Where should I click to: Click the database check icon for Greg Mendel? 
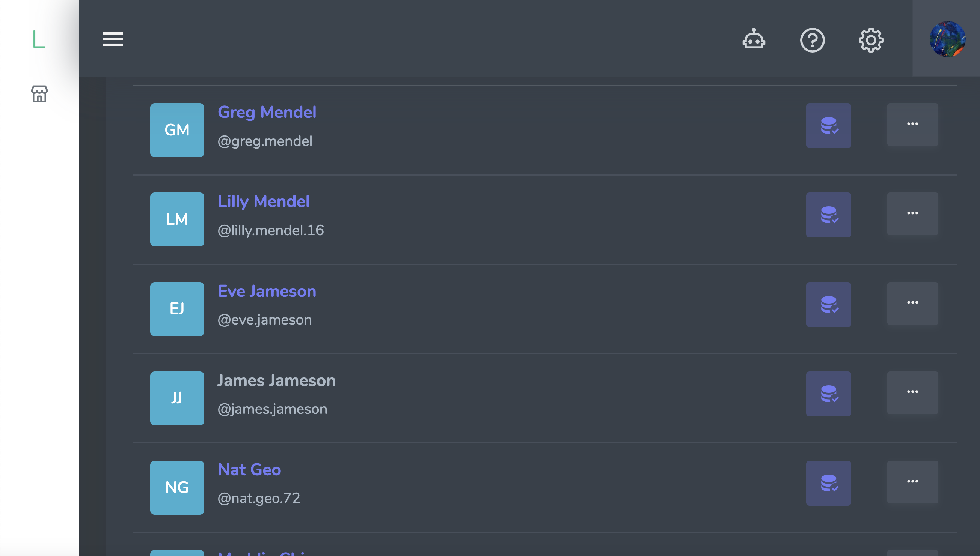[x=828, y=126]
